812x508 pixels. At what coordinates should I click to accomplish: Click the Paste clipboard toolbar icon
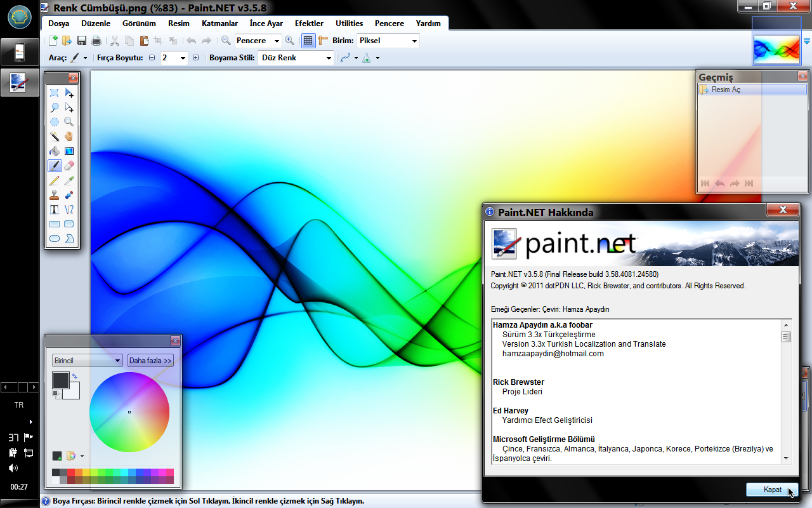coord(144,41)
